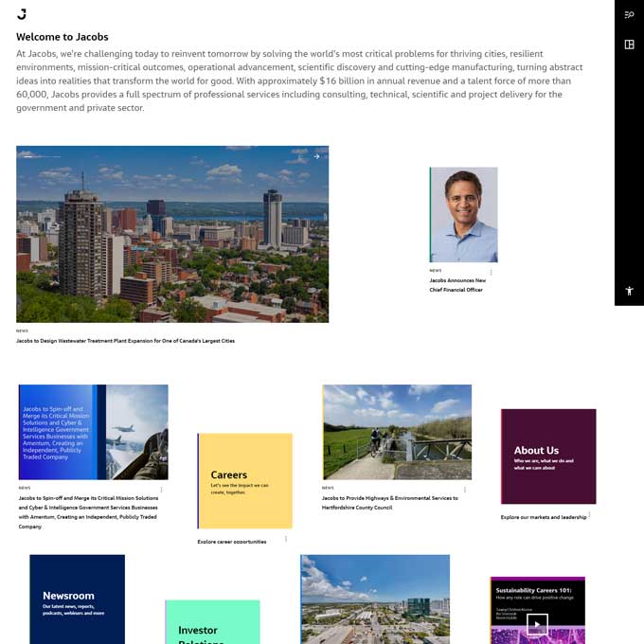Play the Sustainability Careers 101 video

tap(537, 624)
